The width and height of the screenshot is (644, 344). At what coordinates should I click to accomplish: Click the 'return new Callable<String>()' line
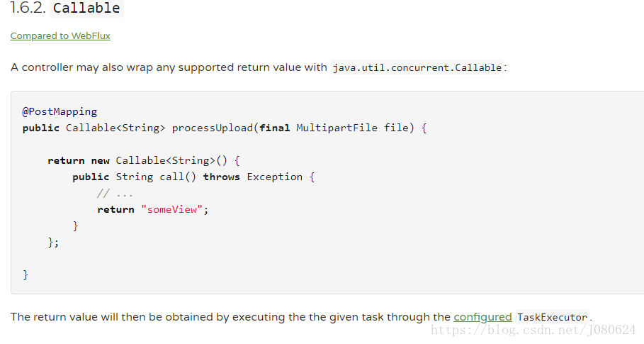point(144,160)
